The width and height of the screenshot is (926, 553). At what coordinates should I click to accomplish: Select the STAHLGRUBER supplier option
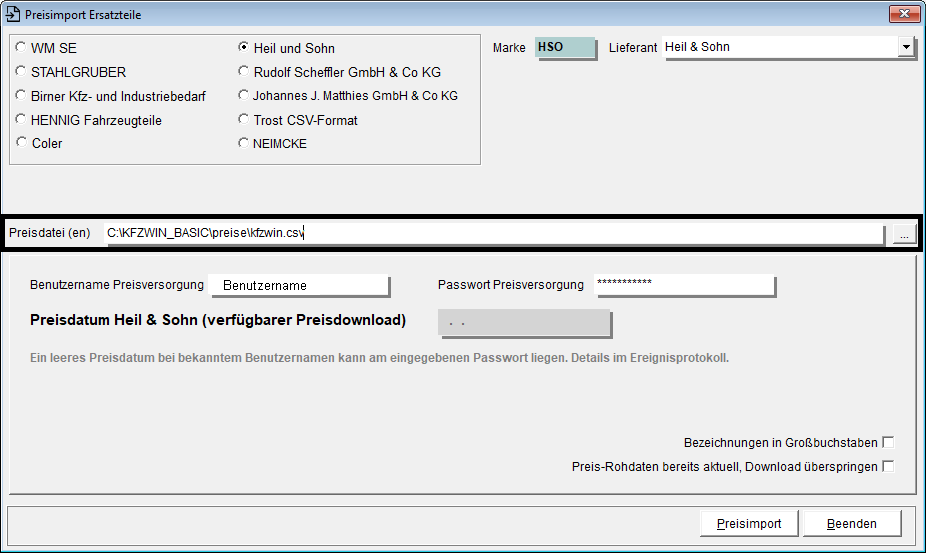click(21, 71)
